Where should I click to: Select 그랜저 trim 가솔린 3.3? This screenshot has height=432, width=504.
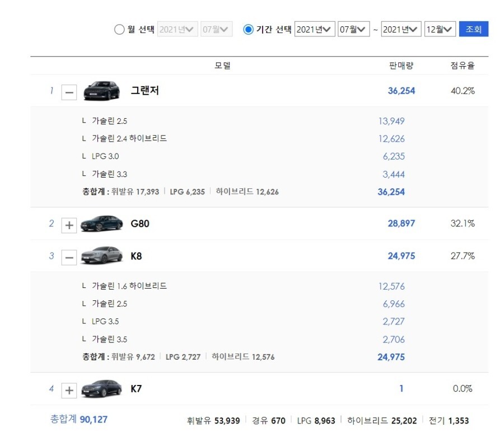pos(109,174)
